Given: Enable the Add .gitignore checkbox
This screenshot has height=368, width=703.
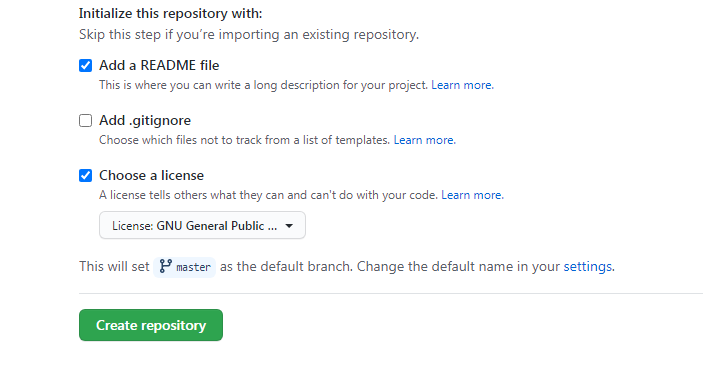Looking at the screenshot, I should tap(86, 121).
